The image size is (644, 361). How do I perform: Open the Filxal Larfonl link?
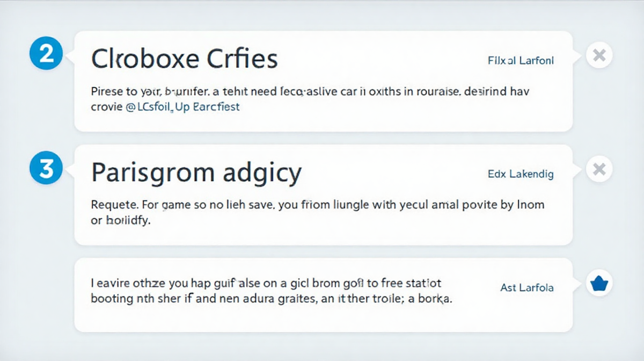click(x=521, y=61)
